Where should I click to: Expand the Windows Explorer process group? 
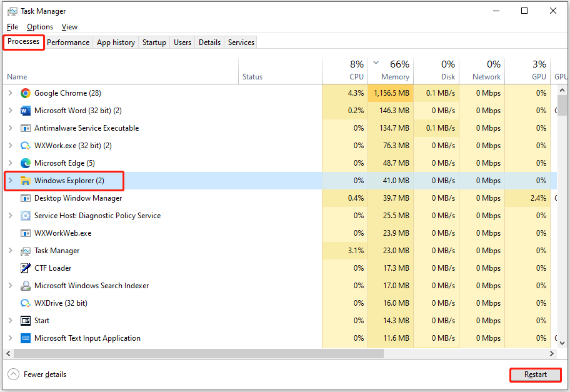11,180
